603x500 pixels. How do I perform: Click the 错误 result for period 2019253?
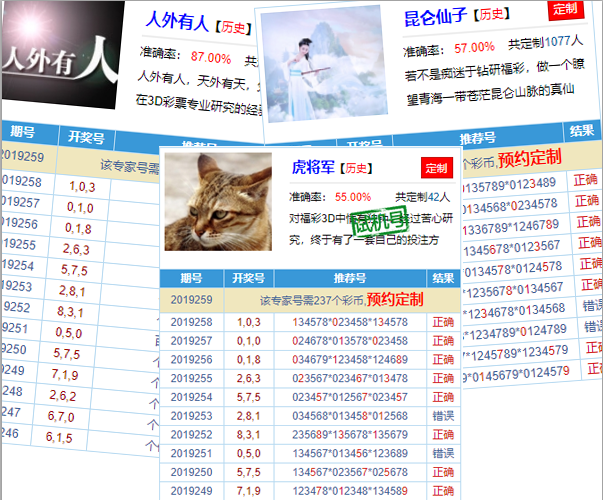[442, 415]
